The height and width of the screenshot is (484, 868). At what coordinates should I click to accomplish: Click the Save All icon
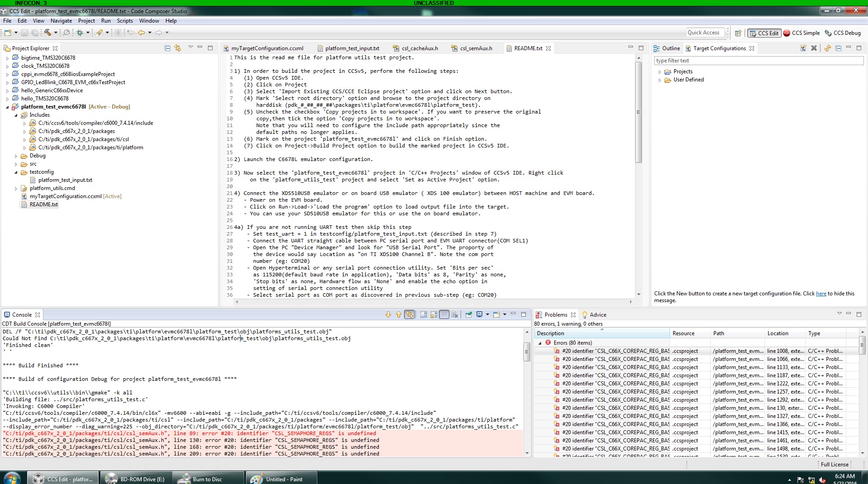(35, 33)
